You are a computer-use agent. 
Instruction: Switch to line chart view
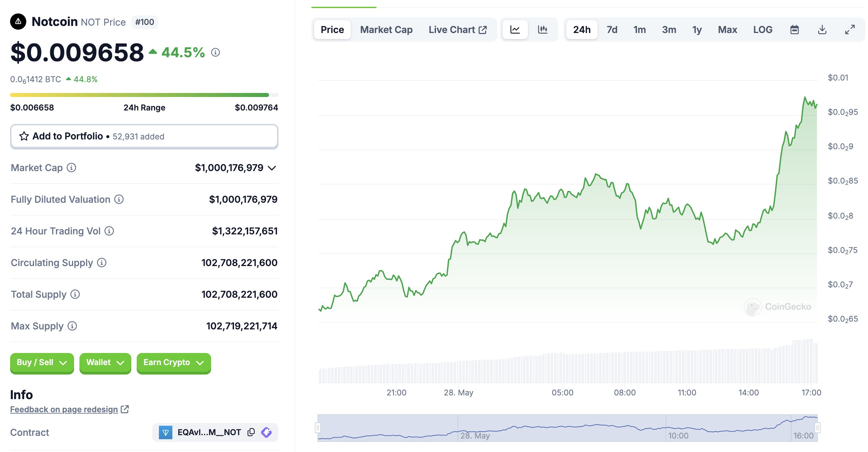click(x=515, y=30)
